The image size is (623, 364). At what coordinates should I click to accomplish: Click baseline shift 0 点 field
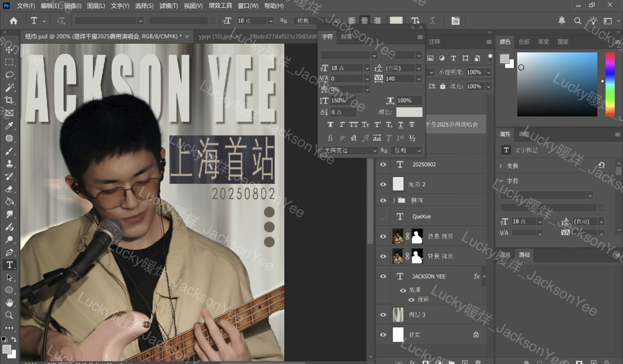click(342, 112)
